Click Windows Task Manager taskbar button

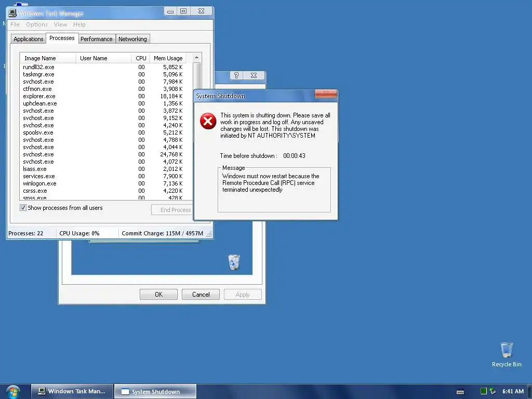72,391
